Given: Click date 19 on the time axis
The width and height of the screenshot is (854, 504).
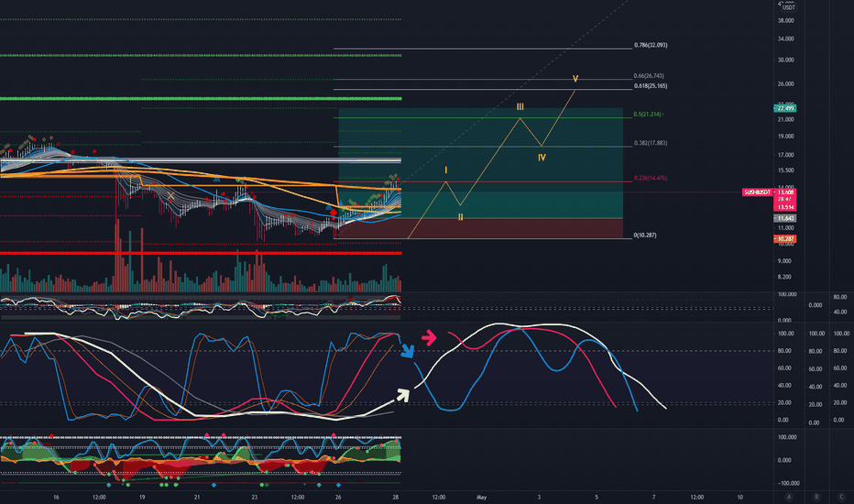Looking at the screenshot, I should point(142,497).
